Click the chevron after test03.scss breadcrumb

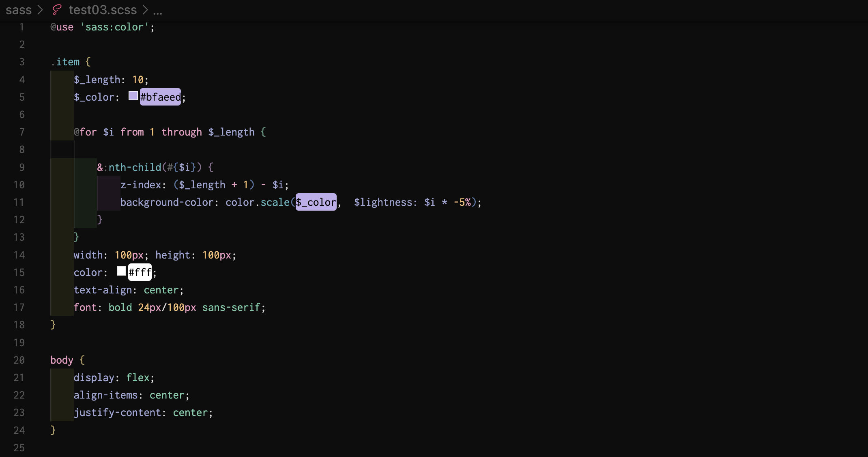coord(145,10)
